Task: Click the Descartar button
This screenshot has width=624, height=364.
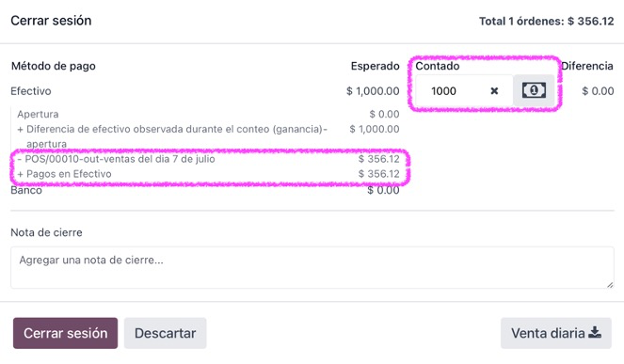Action: 165,333
